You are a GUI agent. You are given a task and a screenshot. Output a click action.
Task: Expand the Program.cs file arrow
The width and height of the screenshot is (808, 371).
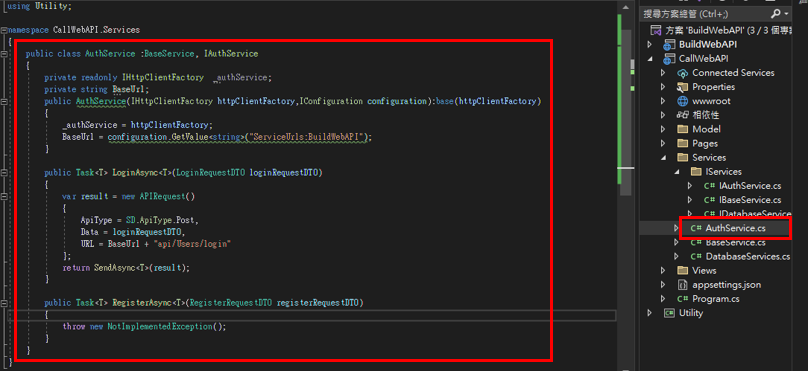pos(663,298)
